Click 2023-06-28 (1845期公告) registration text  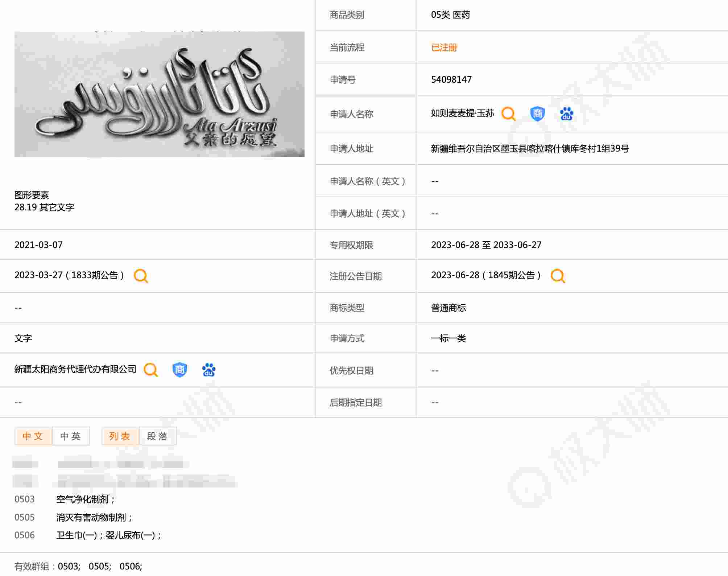pos(486,275)
